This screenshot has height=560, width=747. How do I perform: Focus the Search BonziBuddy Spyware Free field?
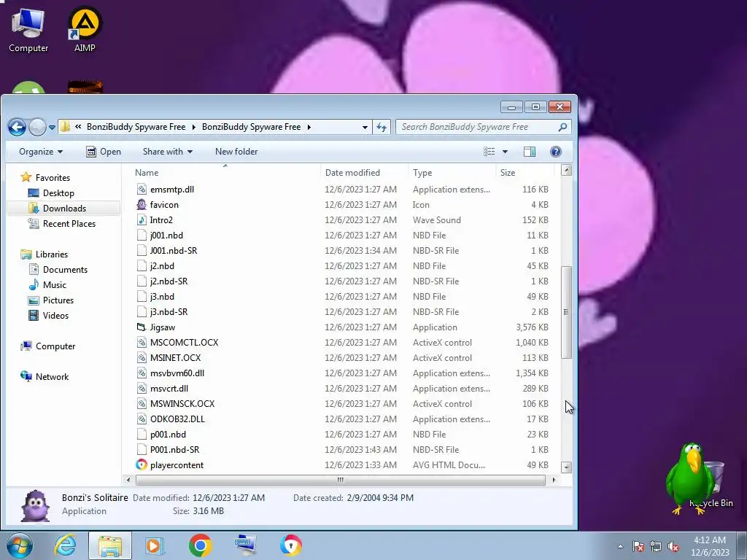[x=483, y=127]
